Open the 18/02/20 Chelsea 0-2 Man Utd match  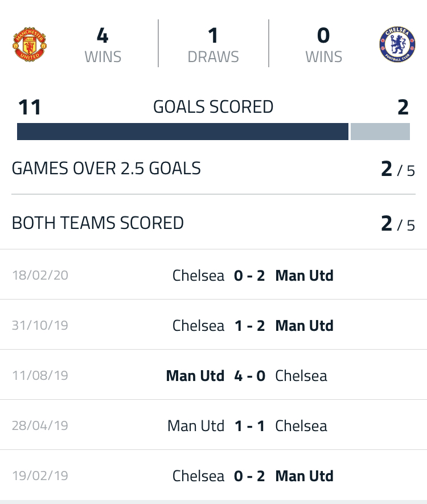(x=213, y=274)
